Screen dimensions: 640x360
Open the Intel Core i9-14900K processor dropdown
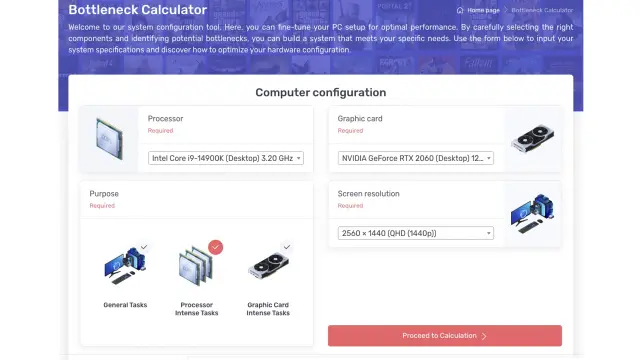coord(226,158)
